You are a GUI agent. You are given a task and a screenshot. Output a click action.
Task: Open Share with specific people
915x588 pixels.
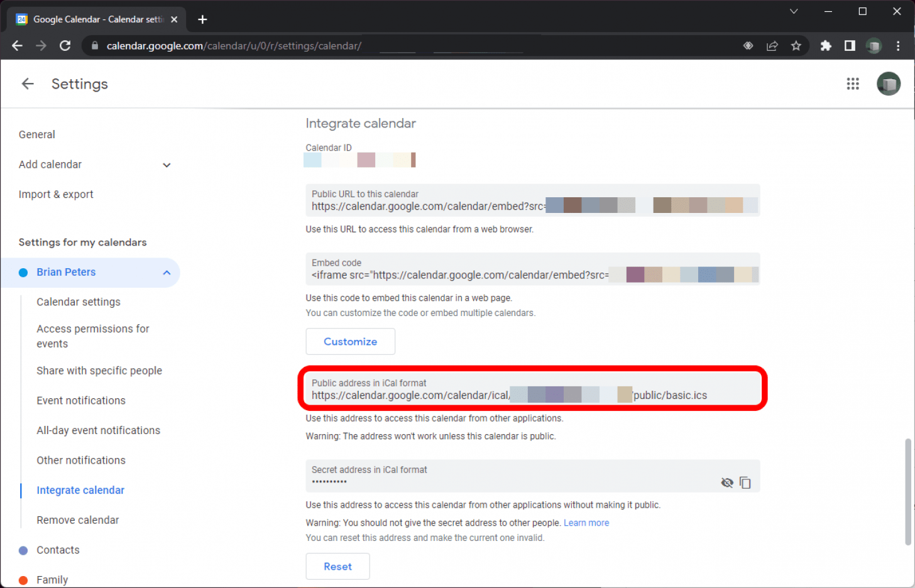[99, 371]
